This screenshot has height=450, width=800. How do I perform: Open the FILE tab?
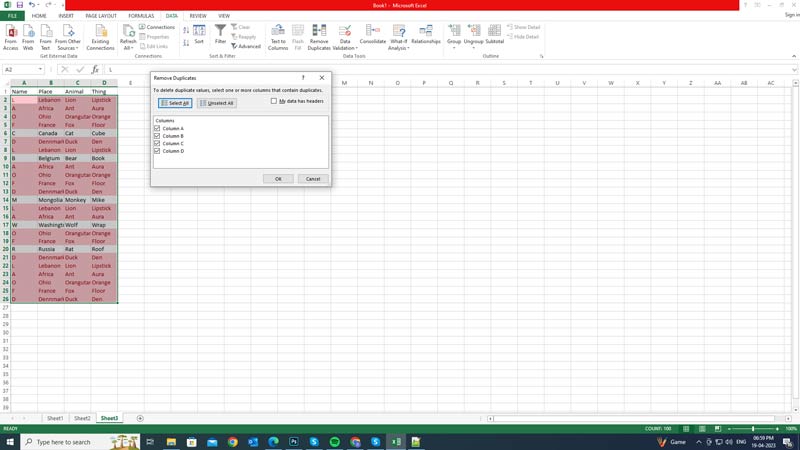pyautogui.click(x=12, y=16)
